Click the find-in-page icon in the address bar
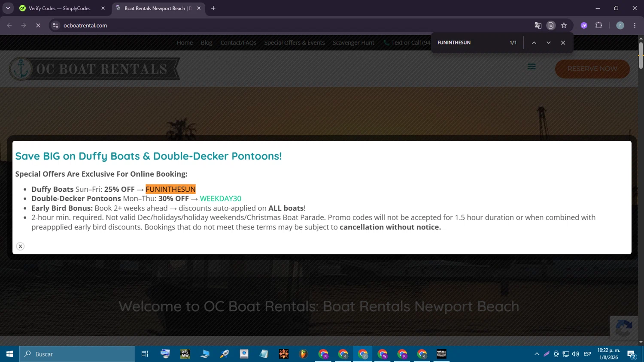 click(x=551, y=25)
